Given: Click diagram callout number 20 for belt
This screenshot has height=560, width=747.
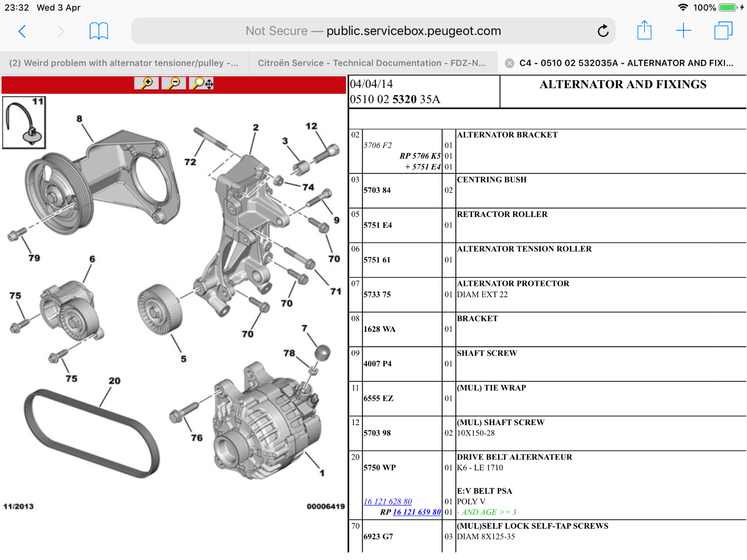Looking at the screenshot, I should [x=114, y=381].
